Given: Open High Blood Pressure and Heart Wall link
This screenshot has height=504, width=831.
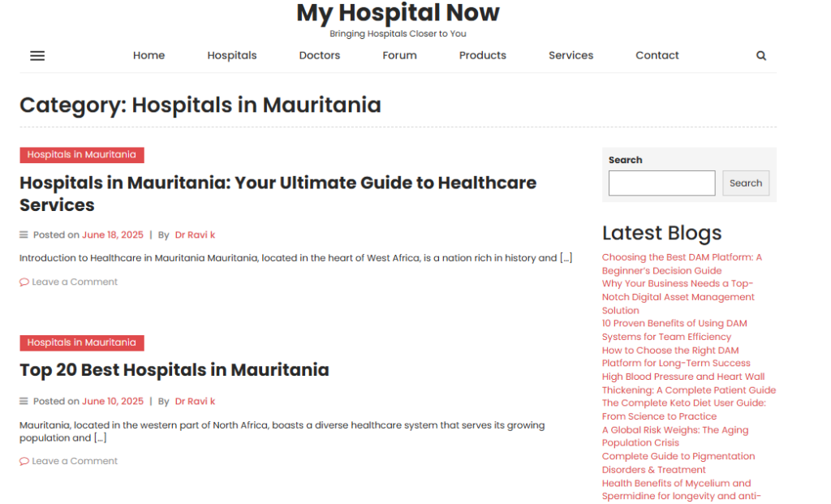Looking at the screenshot, I should pos(689,383).
